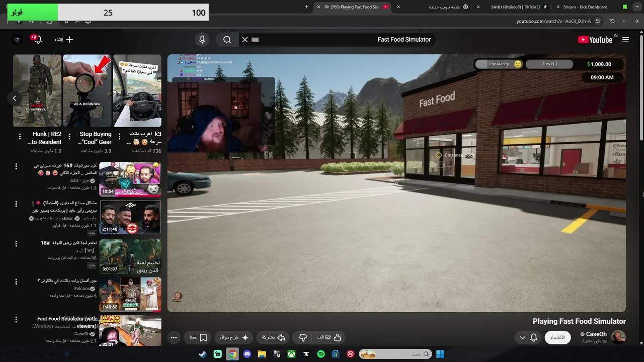Open the account avatar menu
This screenshot has height=362, width=644.
[x=17, y=40]
